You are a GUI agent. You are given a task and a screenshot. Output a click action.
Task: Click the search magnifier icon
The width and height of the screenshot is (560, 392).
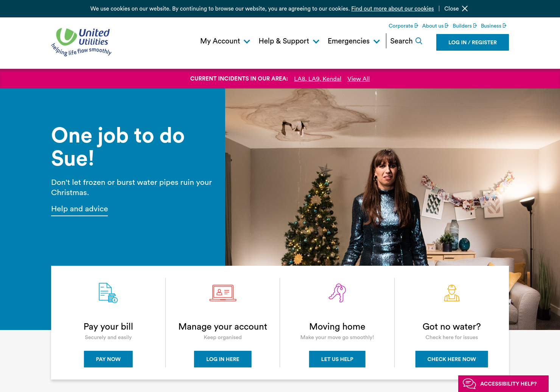(x=419, y=41)
